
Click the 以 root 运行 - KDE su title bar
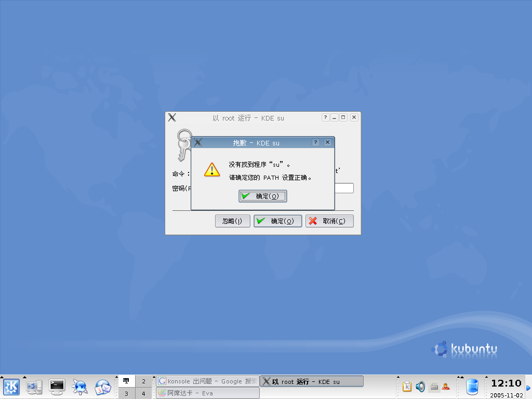click(x=248, y=118)
